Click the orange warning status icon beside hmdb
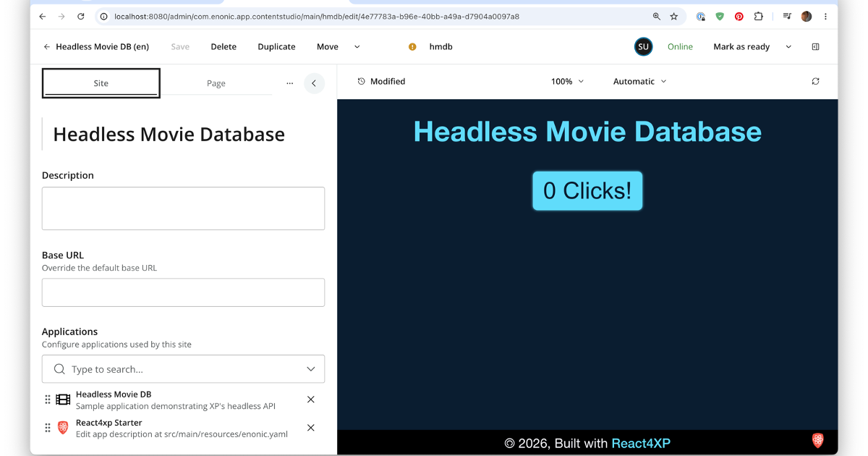 412,47
